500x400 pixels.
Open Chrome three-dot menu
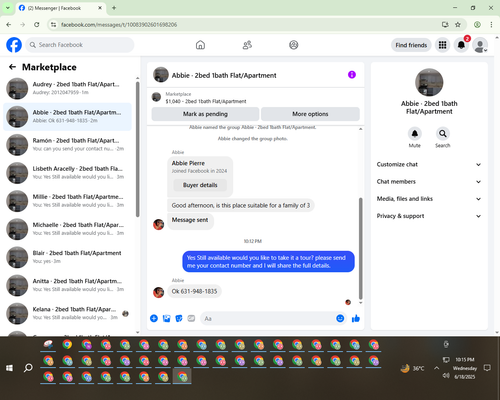coord(491,25)
